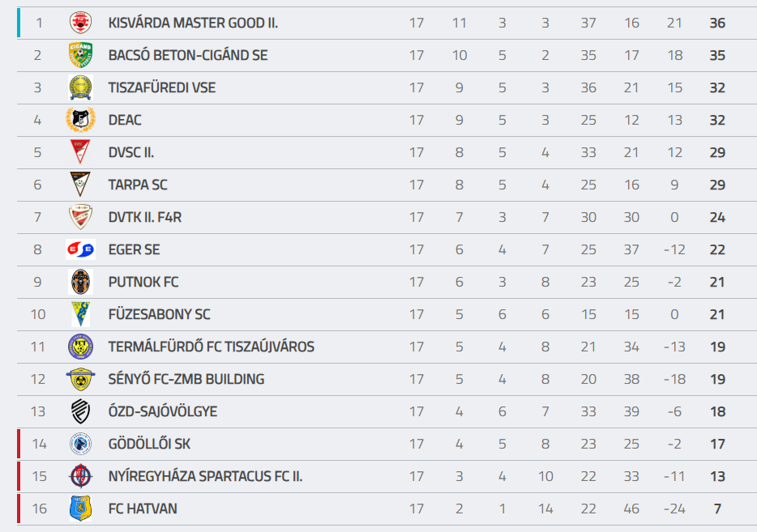The width and height of the screenshot is (757, 532).
Task: Click the Tarpa SC pennant badge
Action: 80,185
